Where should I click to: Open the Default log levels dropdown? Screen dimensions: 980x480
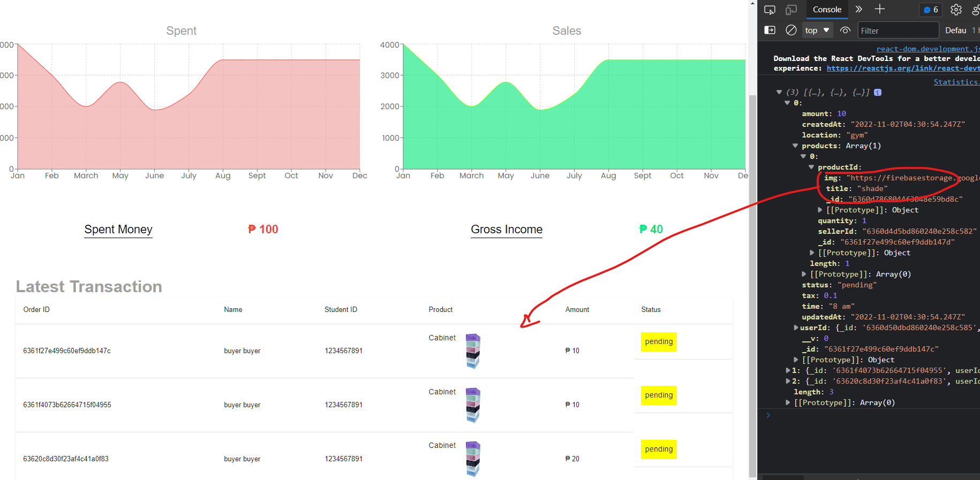pyautogui.click(x=956, y=31)
